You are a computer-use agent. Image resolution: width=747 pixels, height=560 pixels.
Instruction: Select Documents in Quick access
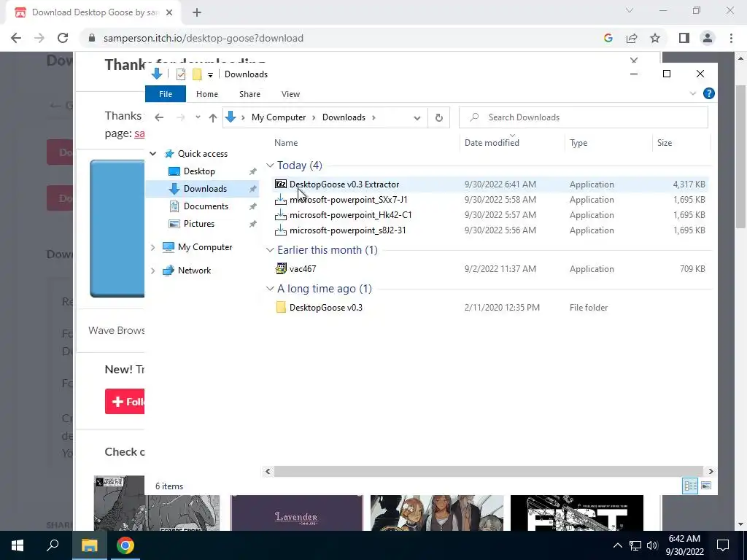(206, 206)
